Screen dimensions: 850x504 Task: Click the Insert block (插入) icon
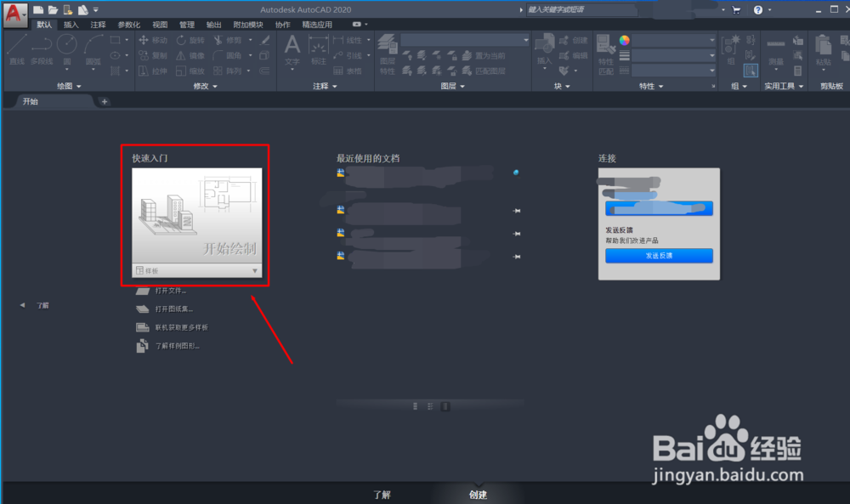[544, 50]
